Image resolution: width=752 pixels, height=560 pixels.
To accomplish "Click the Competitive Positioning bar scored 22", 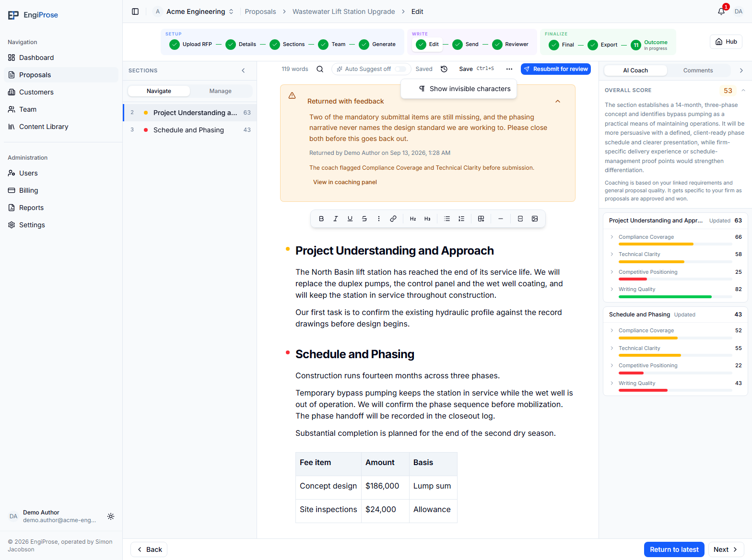I will (x=675, y=373).
